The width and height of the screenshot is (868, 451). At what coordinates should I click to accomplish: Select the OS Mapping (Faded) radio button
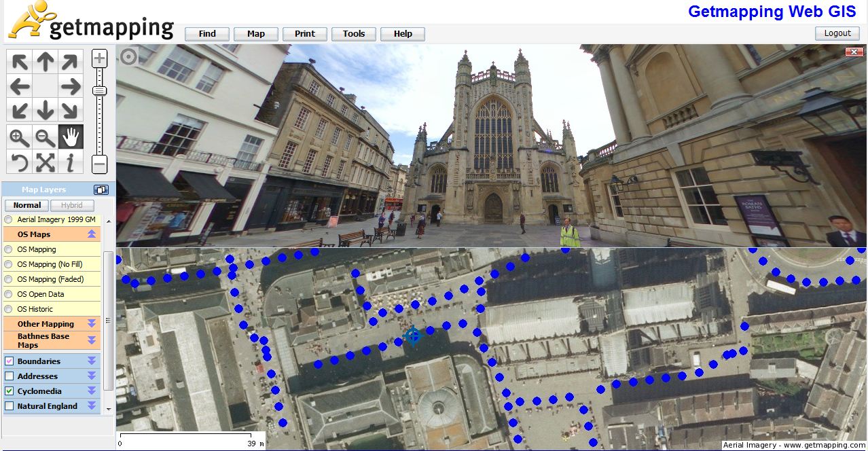8,279
